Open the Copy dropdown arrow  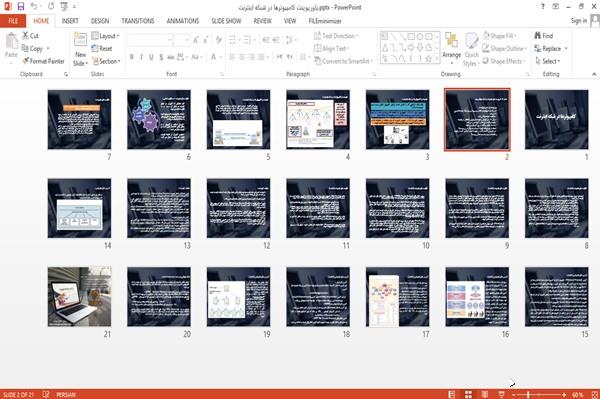pos(48,49)
